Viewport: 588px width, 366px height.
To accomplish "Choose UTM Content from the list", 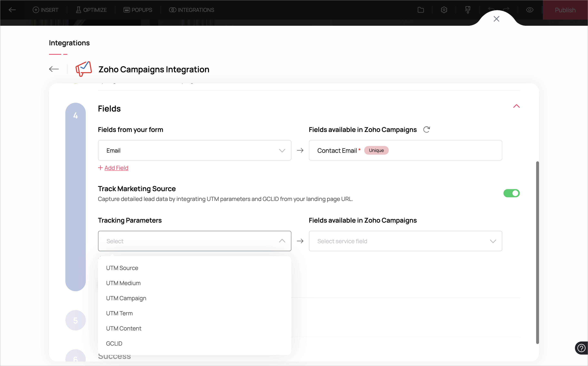I will 194,328.
